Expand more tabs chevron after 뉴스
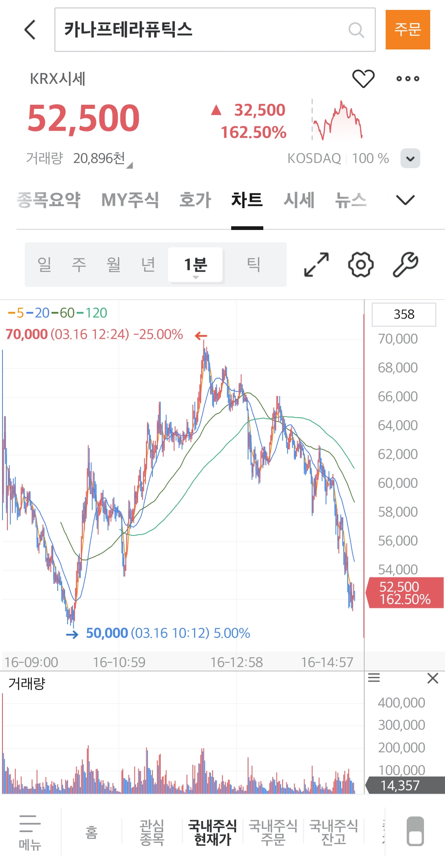Image resolution: width=445 pixels, height=868 pixels. point(405,200)
